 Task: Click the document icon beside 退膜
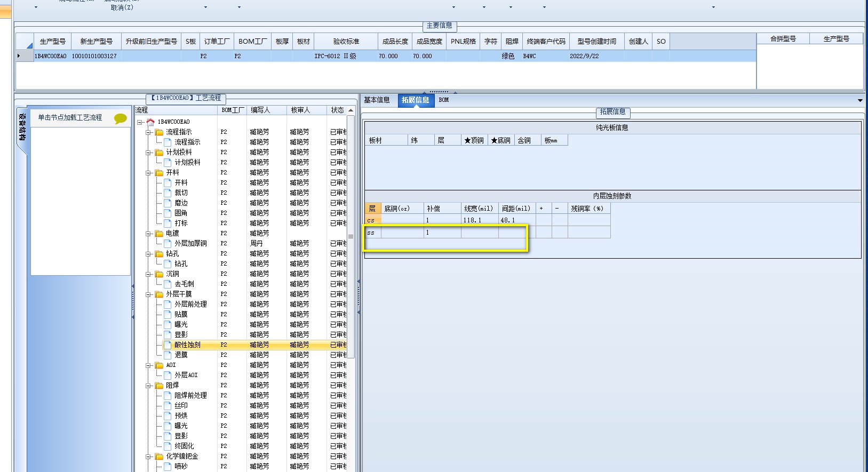tap(168, 355)
